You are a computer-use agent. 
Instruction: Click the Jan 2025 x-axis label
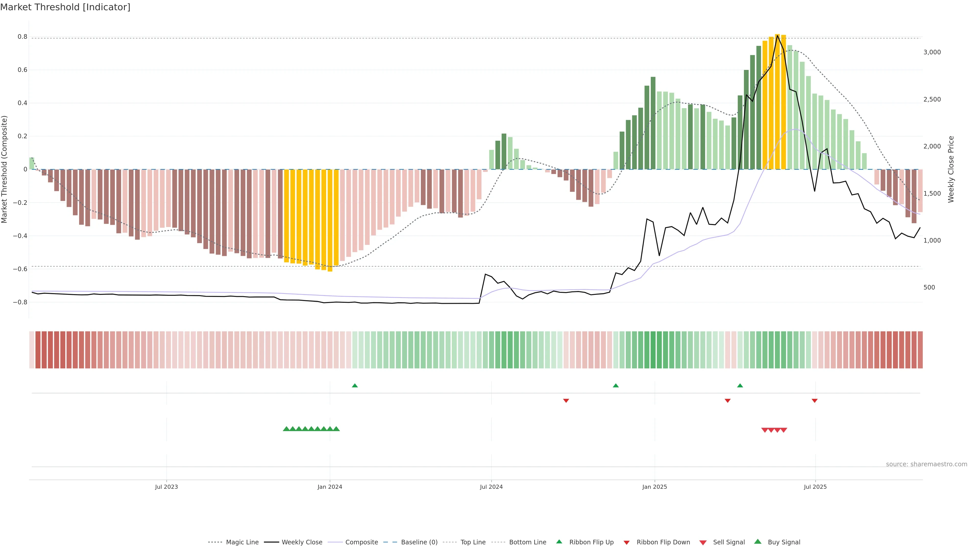tap(654, 487)
